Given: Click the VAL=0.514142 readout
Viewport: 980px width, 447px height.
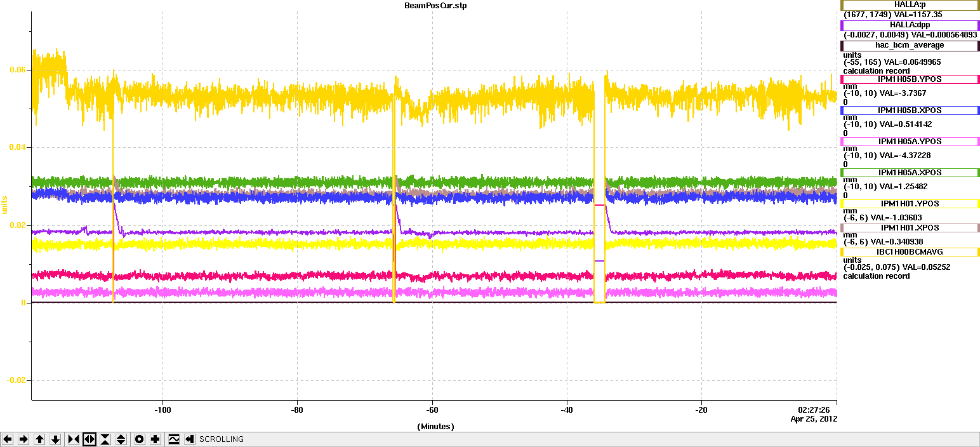Looking at the screenshot, I should tap(906, 124).
